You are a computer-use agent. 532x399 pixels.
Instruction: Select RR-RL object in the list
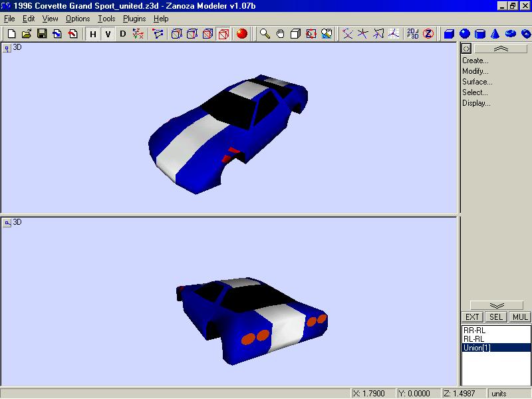coord(474,331)
